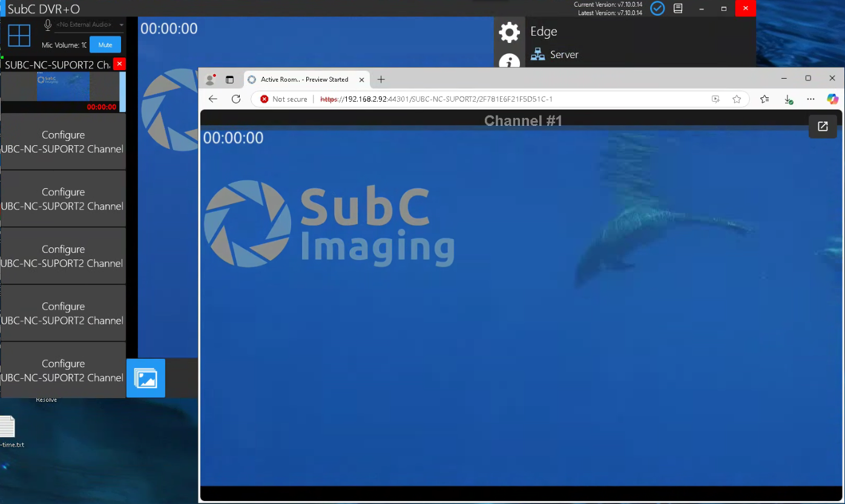Screen dimensions: 845x504
Task: Click the Not secure site warning
Action: [284, 99]
